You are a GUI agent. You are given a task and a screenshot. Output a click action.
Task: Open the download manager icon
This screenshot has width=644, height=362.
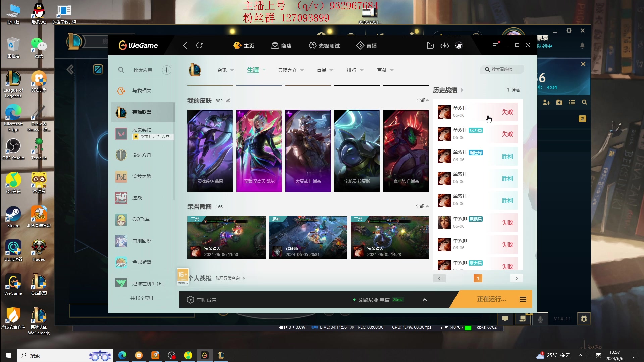tap(445, 45)
